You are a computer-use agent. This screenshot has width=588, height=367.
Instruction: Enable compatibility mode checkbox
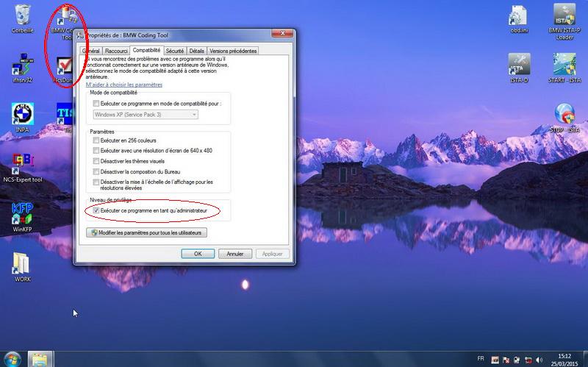point(96,103)
